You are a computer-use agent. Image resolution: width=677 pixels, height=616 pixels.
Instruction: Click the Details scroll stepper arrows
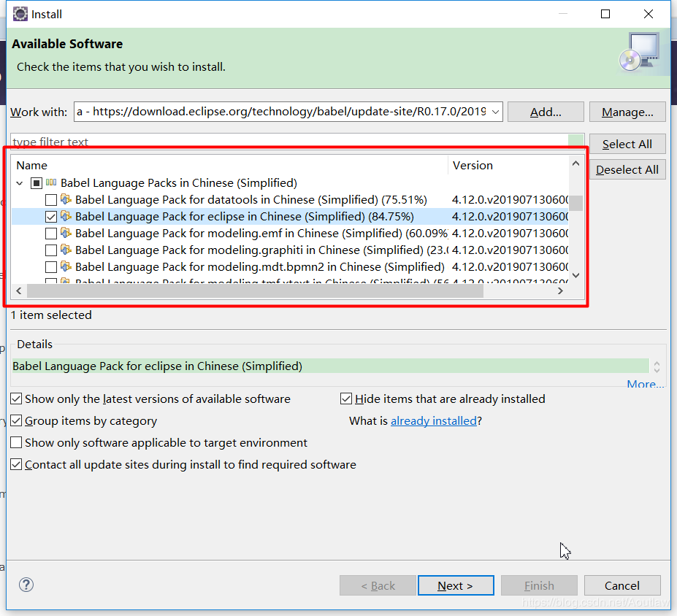pyautogui.click(x=657, y=366)
